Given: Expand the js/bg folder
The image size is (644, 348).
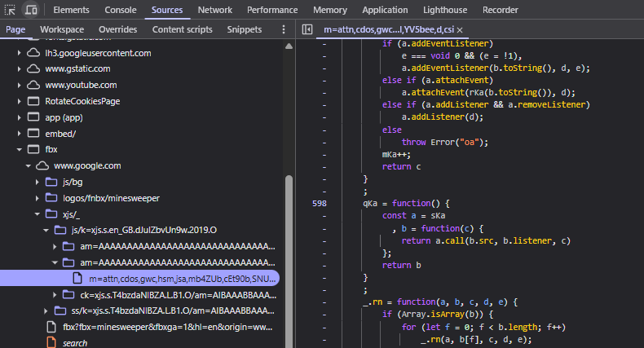Looking at the screenshot, I should tap(38, 182).
